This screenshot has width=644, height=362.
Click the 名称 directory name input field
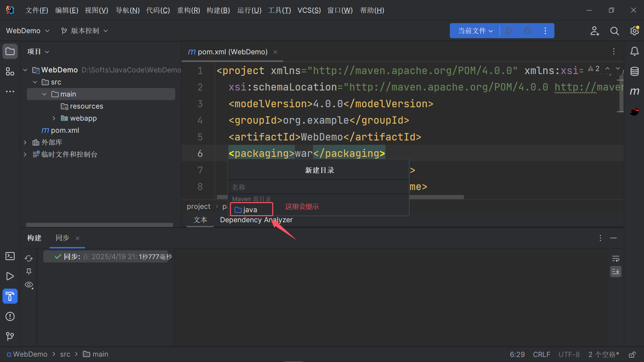coord(318,187)
